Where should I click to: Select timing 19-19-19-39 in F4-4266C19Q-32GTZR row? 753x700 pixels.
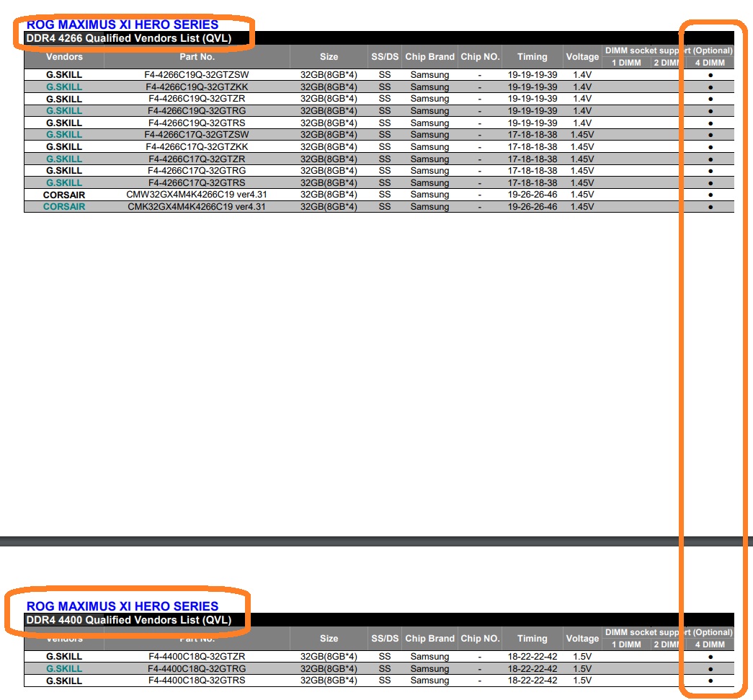pyautogui.click(x=533, y=99)
